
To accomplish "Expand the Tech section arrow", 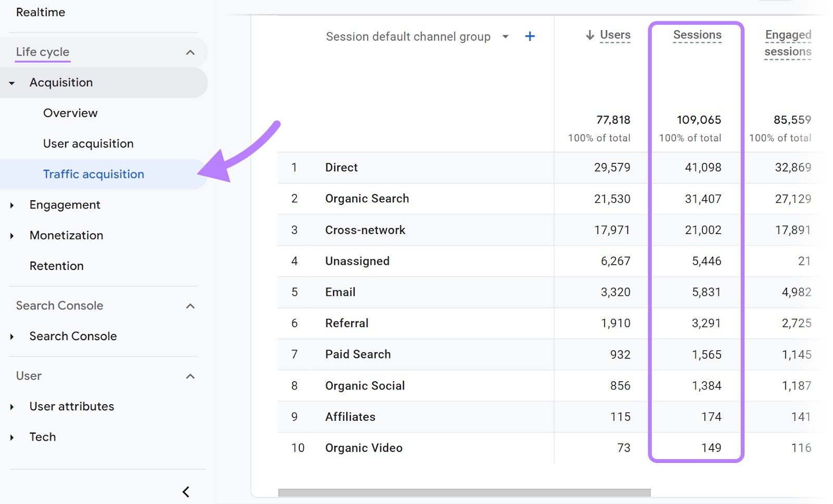I will click(11, 437).
